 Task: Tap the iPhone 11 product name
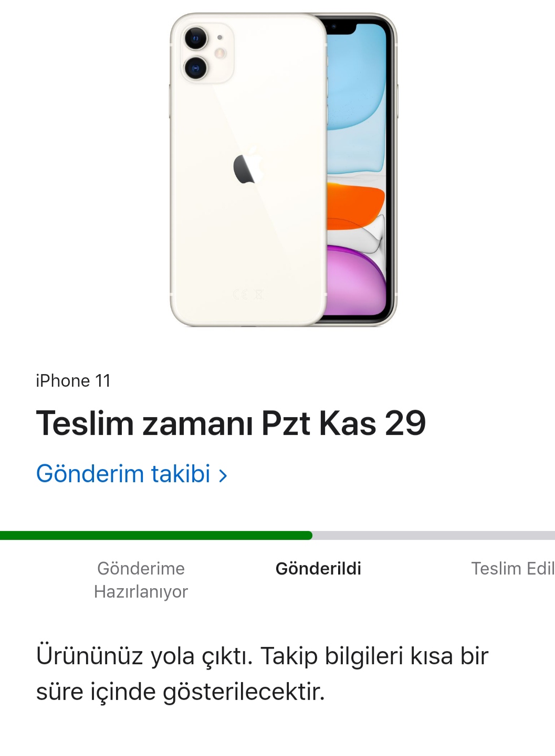click(x=73, y=381)
